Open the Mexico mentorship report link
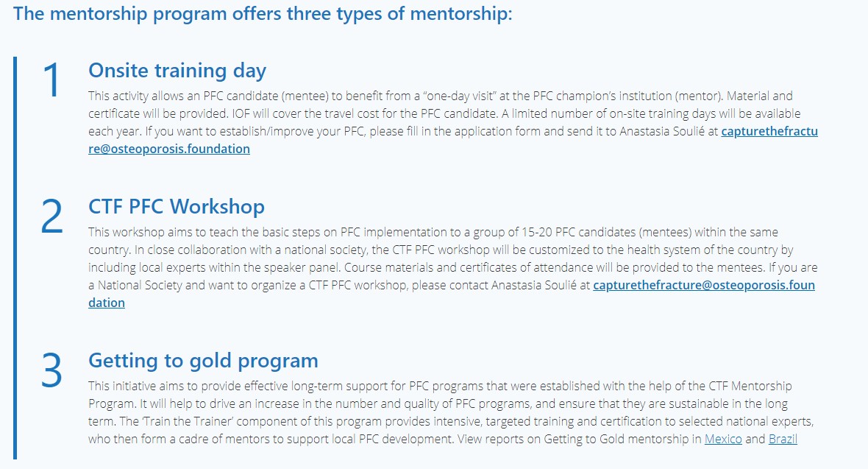Screen dimensions: 868x469 (x=723, y=439)
